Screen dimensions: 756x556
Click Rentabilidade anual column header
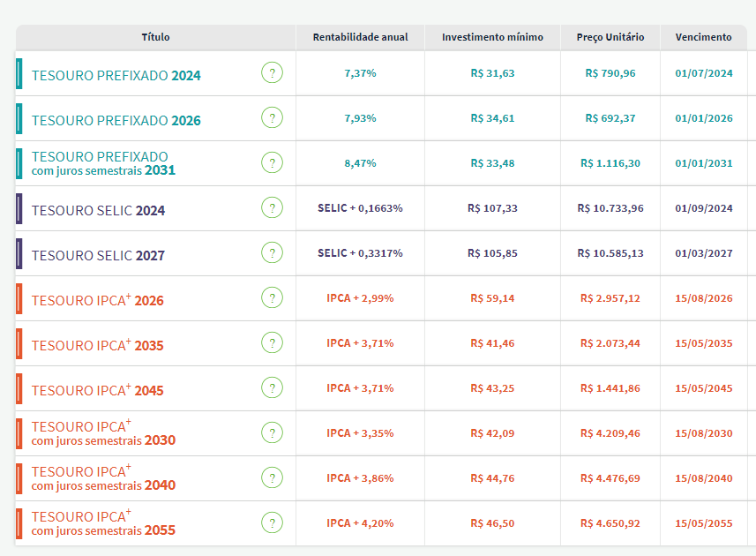[x=360, y=37]
